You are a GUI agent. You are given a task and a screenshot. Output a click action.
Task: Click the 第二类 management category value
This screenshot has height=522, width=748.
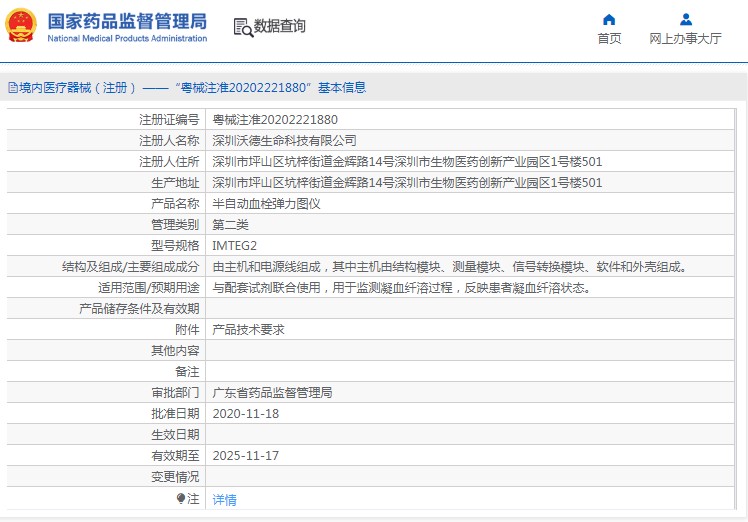[x=230, y=225]
